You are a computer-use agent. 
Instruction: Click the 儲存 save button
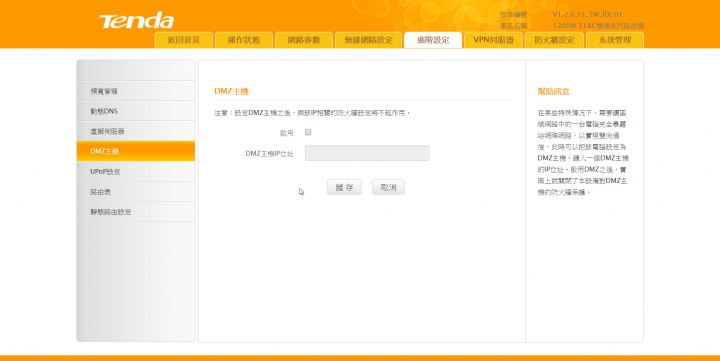(x=344, y=187)
